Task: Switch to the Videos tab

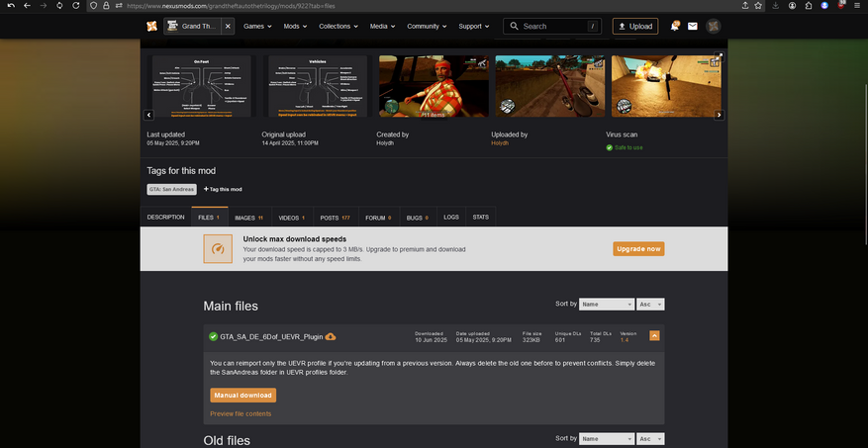Action: tap(292, 218)
